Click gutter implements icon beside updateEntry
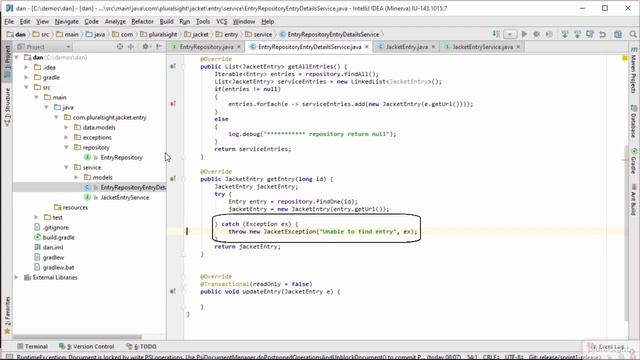The height and width of the screenshot is (360, 640). 173,291
